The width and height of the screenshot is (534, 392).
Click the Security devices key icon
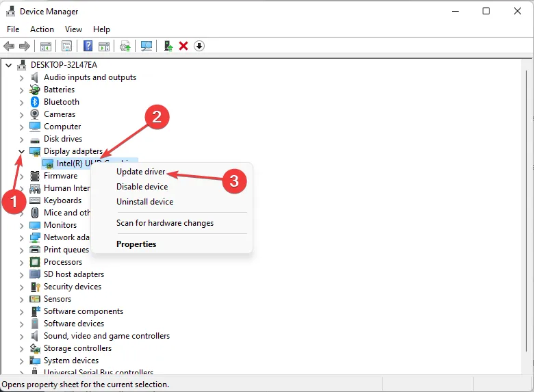click(35, 287)
